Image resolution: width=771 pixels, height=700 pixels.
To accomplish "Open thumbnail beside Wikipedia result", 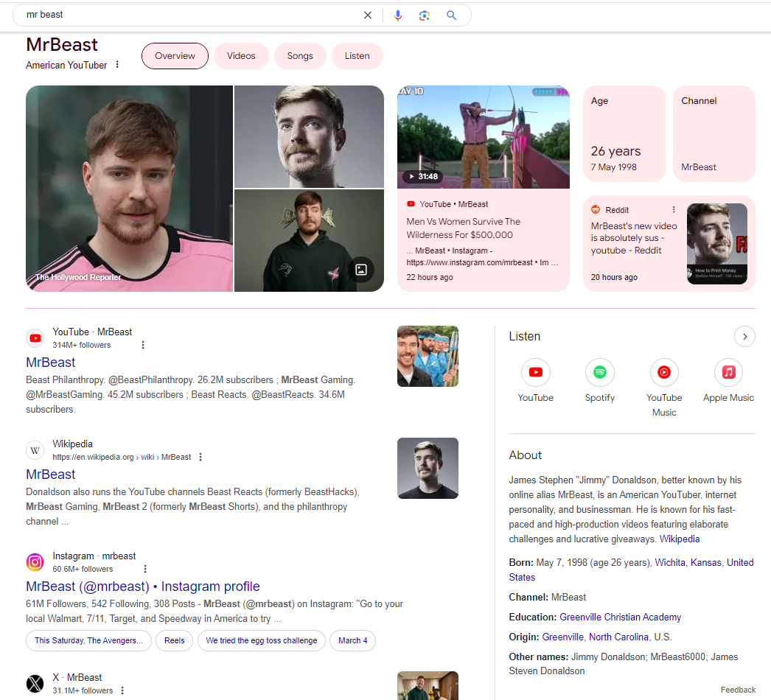I will pos(428,469).
